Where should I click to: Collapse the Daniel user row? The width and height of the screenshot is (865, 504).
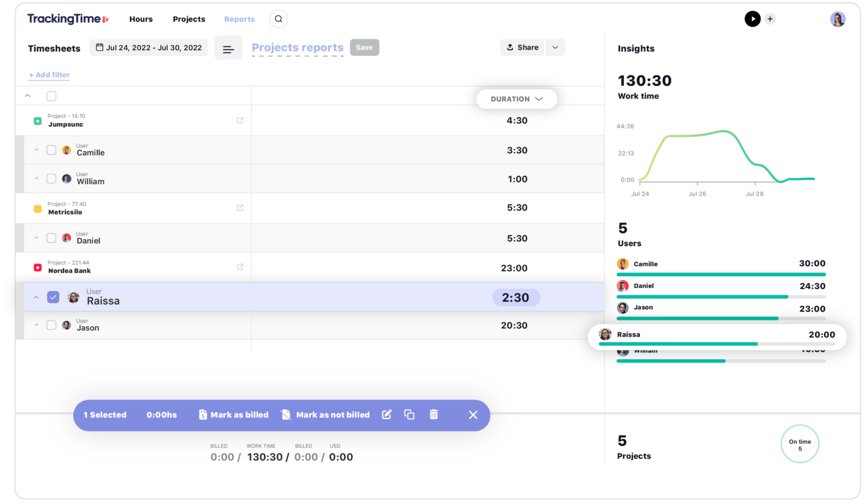pos(36,237)
